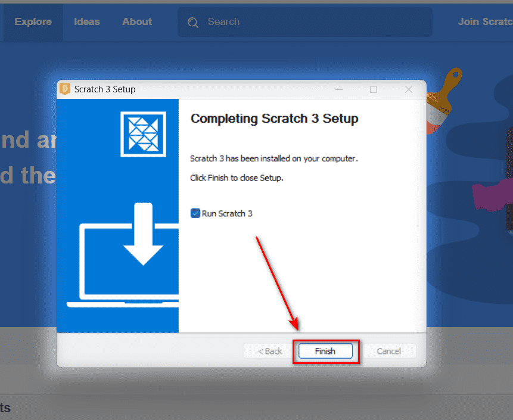Click the Finish button in setup

coord(325,351)
